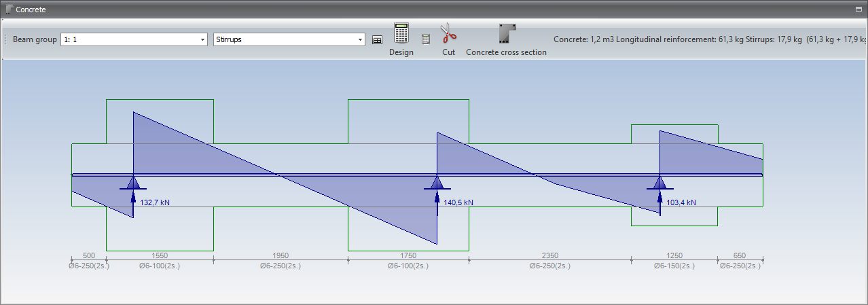Click the 500 segment dimension
Viewport: 868px width, 305px height.
click(x=90, y=256)
